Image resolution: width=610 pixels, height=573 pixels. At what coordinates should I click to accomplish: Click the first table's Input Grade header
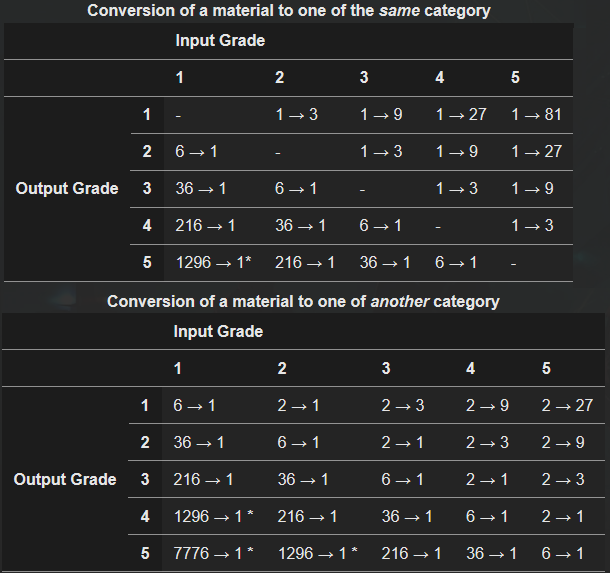click(220, 40)
